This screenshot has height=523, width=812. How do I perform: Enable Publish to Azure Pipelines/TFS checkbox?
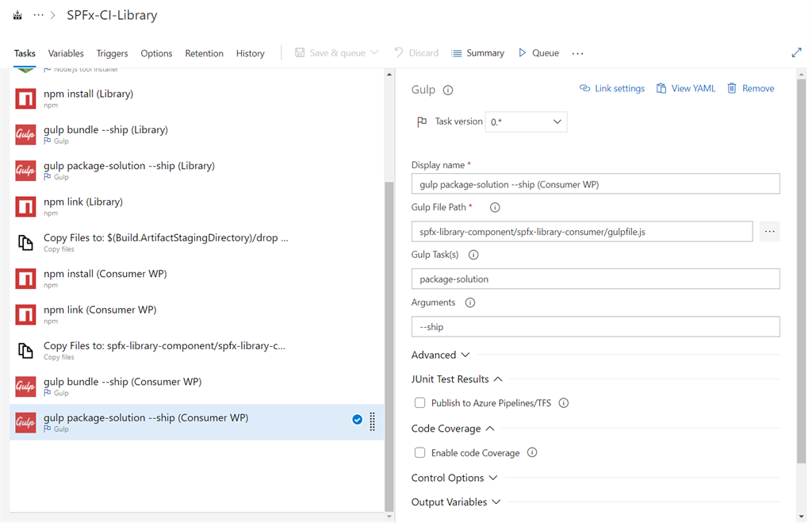click(x=420, y=403)
